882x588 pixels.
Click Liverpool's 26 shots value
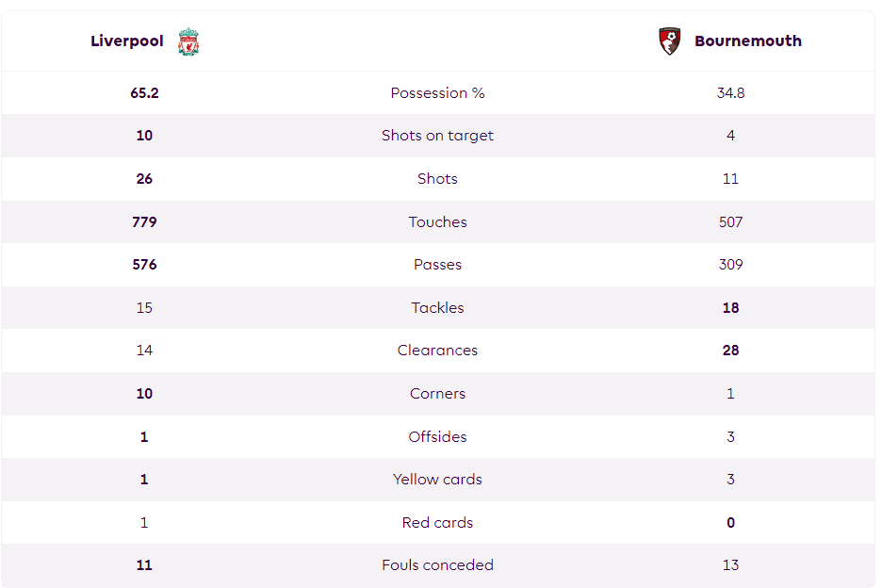coord(144,178)
